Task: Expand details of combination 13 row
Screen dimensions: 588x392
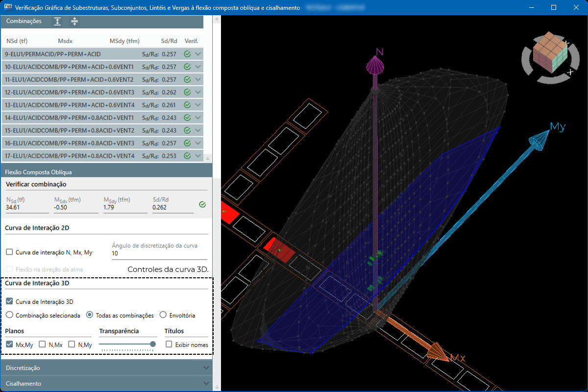Action: (x=198, y=105)
